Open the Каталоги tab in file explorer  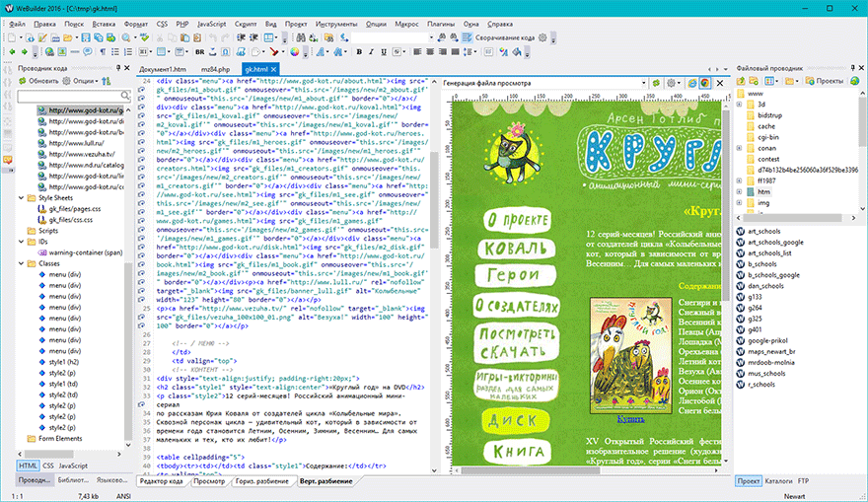(778, 481)
